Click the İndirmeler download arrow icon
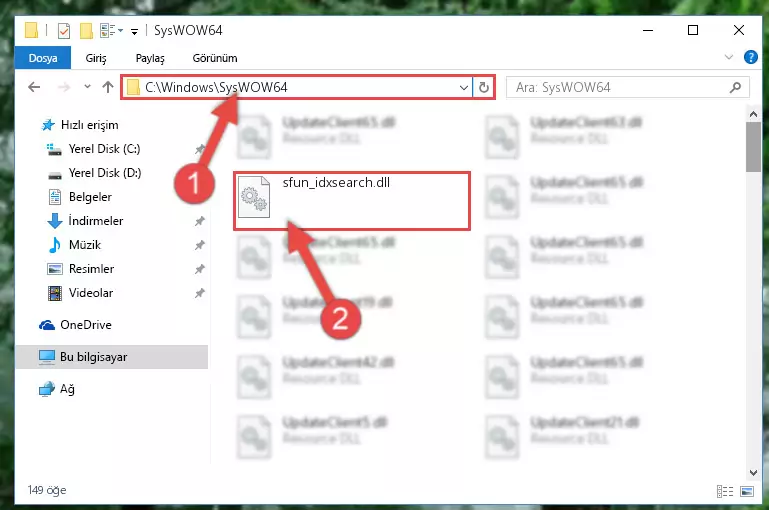The image size is (769, 510). coord(54,221)
